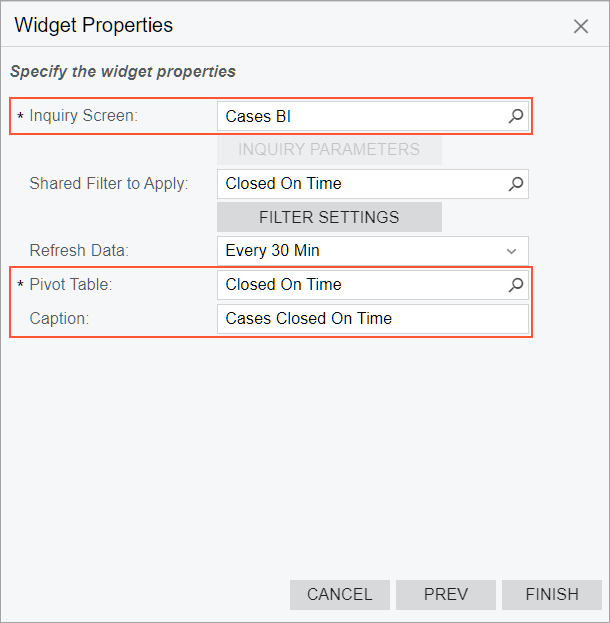Viewport: 610px width, 623px height.
Task: Click the Shared Filter lookup magnifier icon
Action: (x=516, y=184)
